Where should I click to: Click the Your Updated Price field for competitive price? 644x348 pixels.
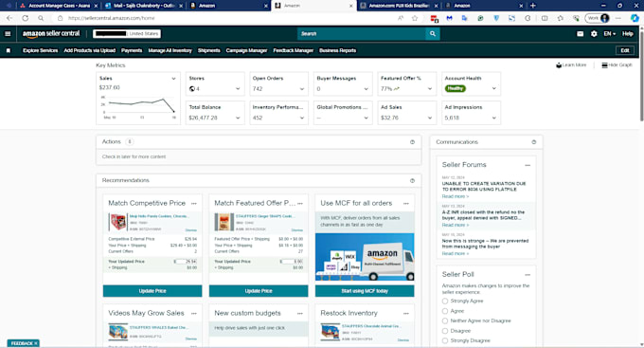click(x=186, y=262)
